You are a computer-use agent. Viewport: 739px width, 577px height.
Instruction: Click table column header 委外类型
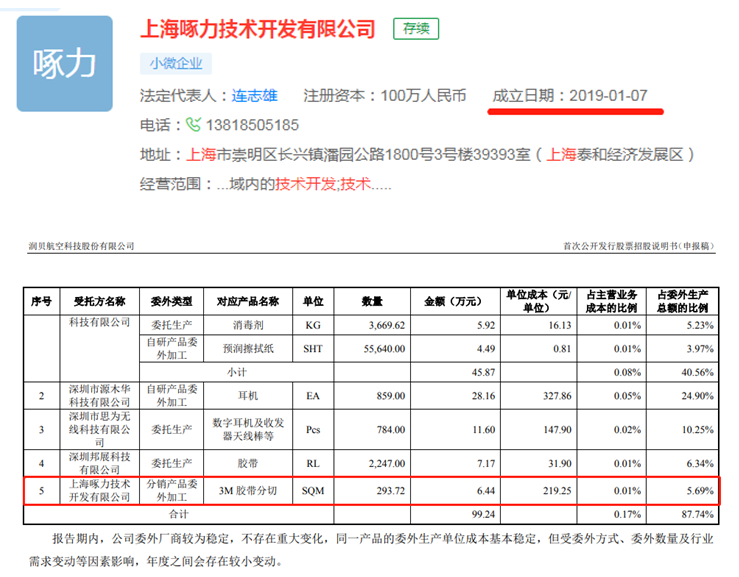click(x=171, y=302)
